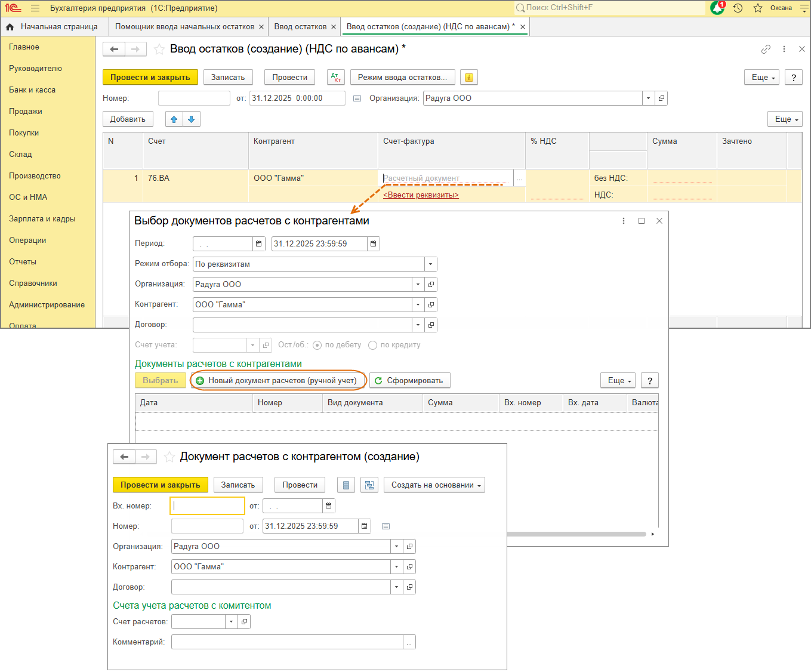Viewport: 811px width, 672px height.
Task: Select по дебету radio option
Action: (317, 345)
